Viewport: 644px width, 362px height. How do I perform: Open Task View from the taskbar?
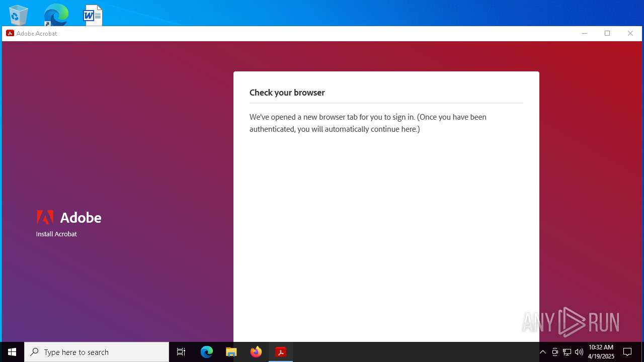[181, 352]
